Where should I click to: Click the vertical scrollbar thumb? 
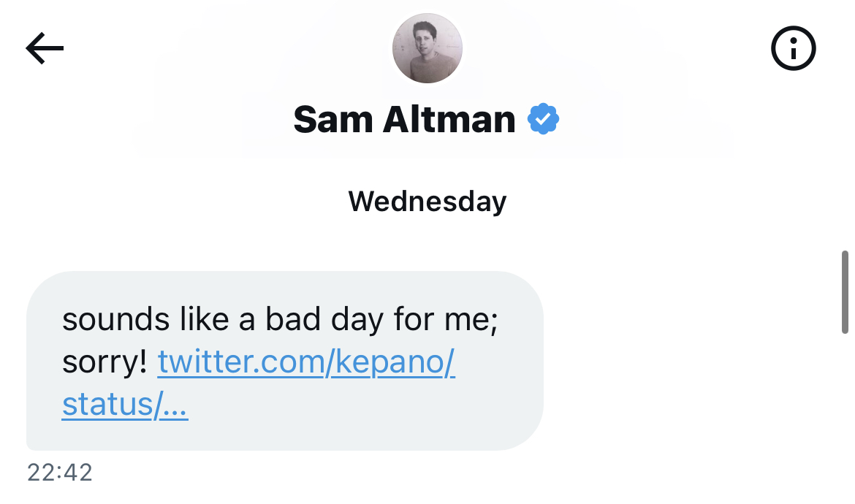tap(845, 292)
